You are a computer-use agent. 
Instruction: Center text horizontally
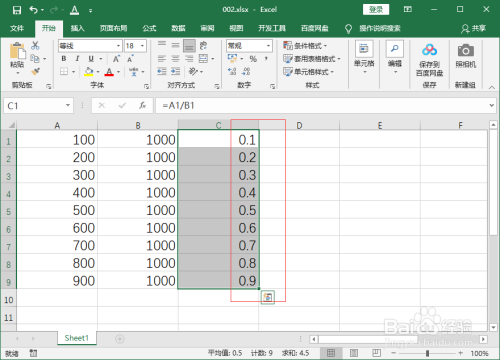click(175, 59)
